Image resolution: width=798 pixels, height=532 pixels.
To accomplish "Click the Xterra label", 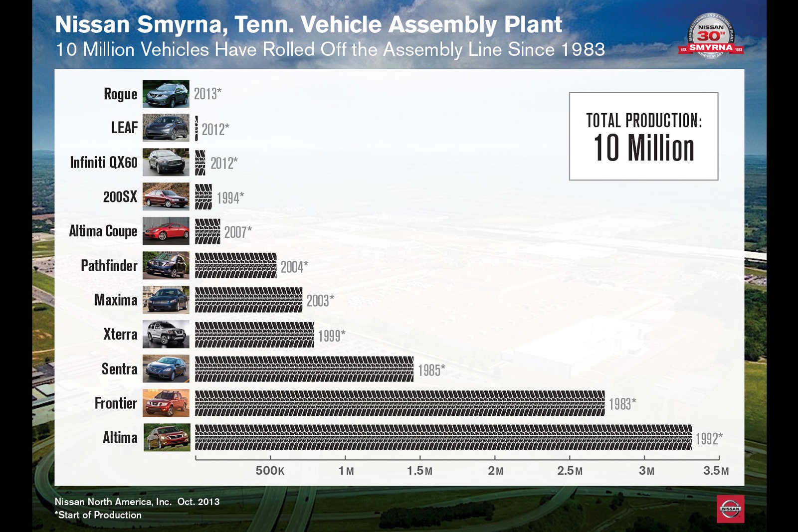I will coord(120,335).
